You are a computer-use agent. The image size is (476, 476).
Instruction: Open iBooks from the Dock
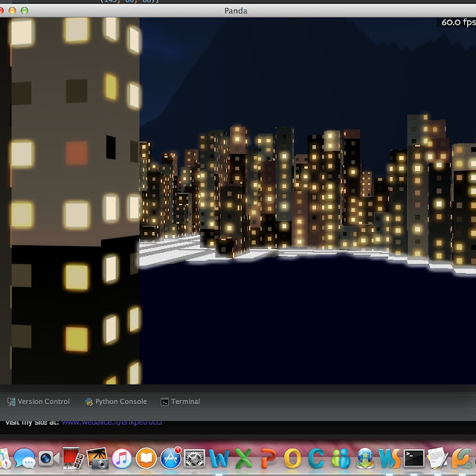click(x=146, y=458)
